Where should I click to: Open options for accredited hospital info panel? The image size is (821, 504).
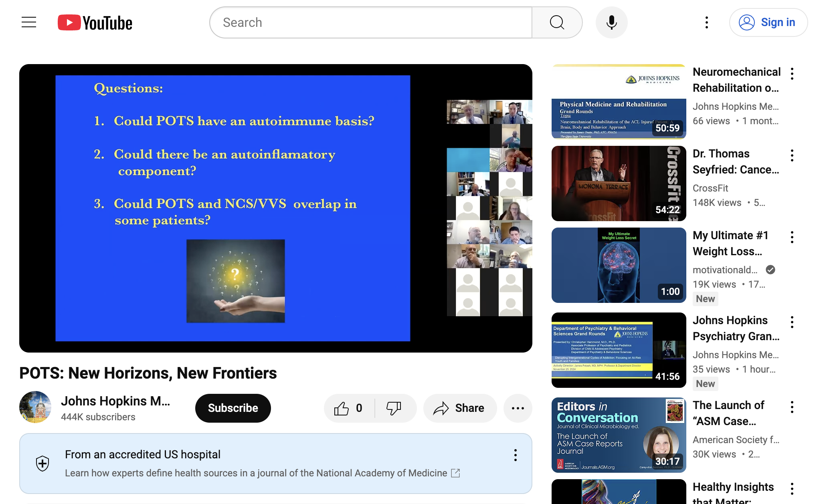516,455
